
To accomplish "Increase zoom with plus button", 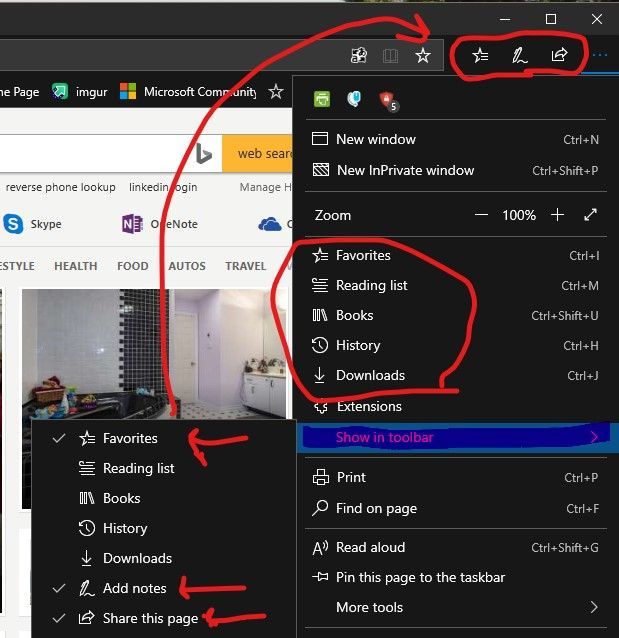I will click(558, 215).
